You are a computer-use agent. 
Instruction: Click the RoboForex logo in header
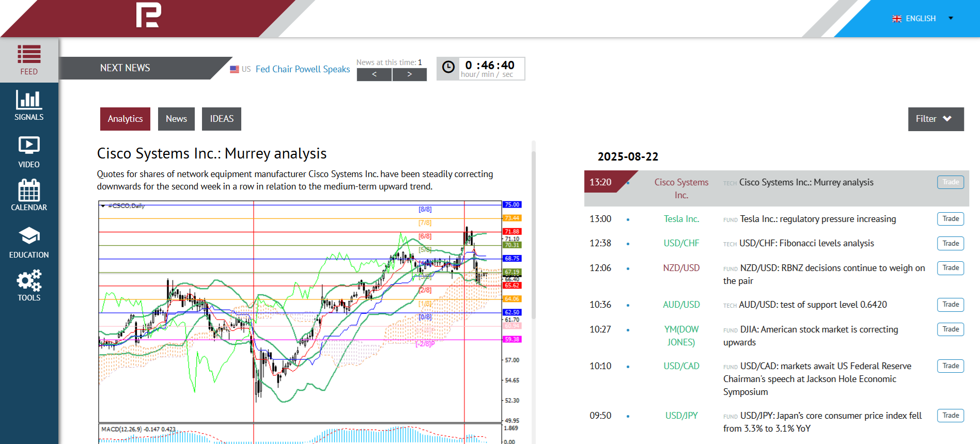coord(149,15)
